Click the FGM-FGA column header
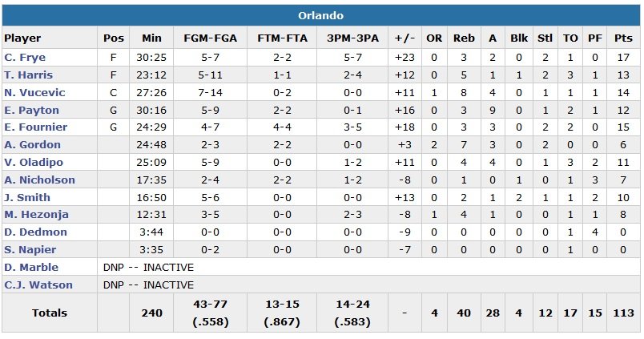This screenshot has height=339, width=644. pyautogui.click(x=208, y=38)
